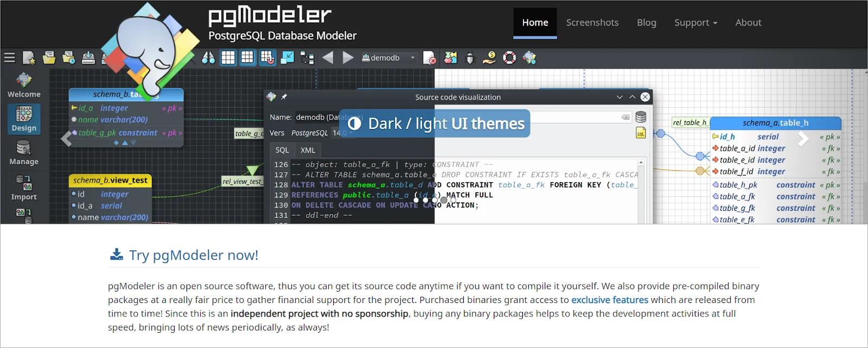Follow the exclusive features link

tap(610, 300)
